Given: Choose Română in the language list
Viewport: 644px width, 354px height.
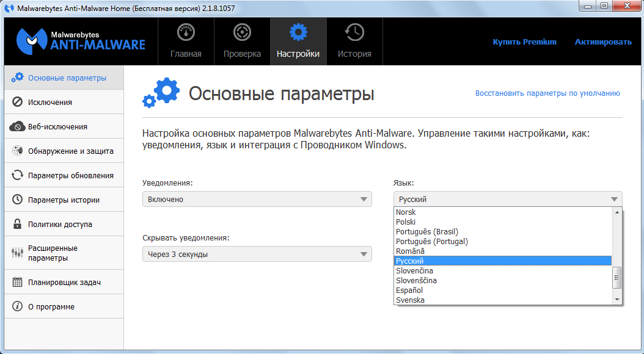Looking at the screenshot, I should click(502, 251).
